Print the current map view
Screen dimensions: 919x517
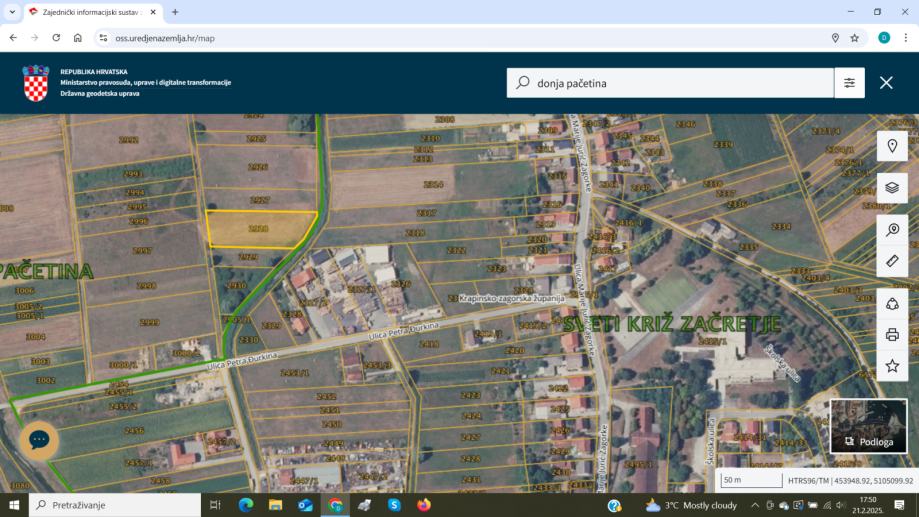pos(892,335)
